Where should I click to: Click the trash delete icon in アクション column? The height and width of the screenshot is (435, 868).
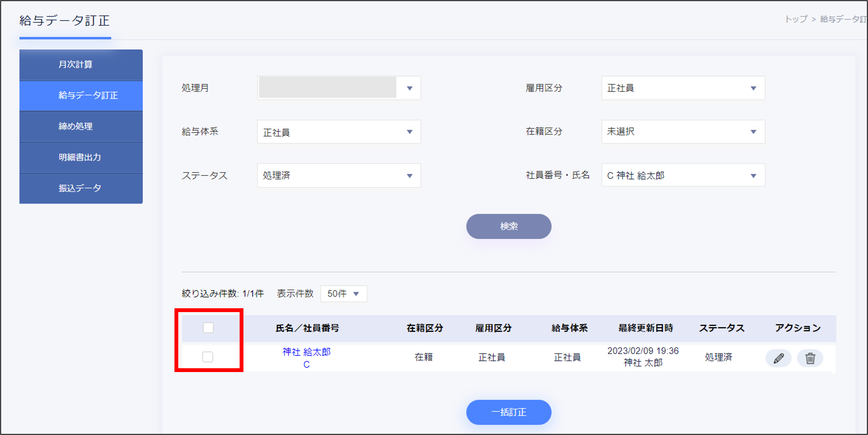pos(810,358)
